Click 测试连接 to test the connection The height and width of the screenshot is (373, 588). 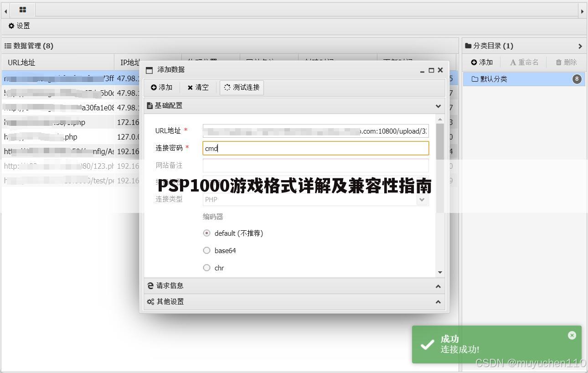(x=242, y=88)
